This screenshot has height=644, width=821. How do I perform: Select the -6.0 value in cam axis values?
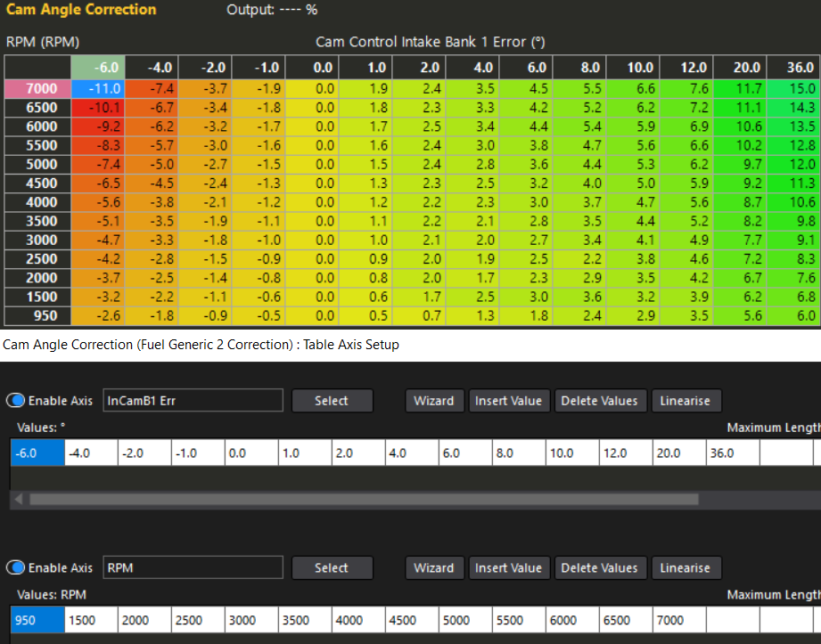pos(37,452)
